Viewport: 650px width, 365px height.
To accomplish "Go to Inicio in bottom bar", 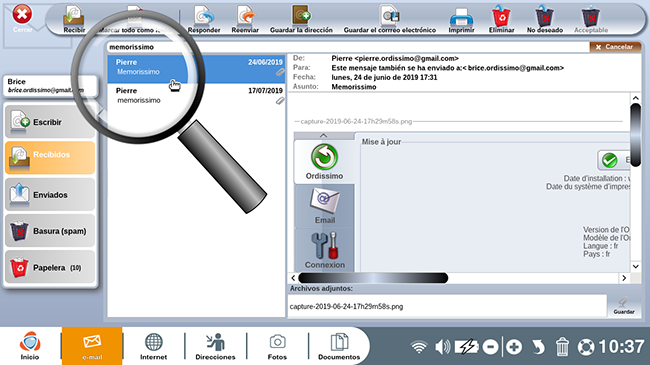I will click(30, 346).
